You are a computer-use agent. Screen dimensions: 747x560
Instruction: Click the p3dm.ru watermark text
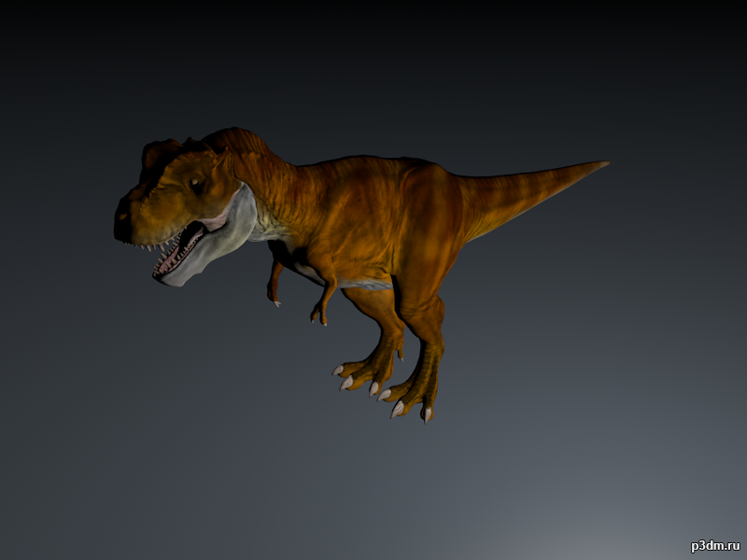714,546
